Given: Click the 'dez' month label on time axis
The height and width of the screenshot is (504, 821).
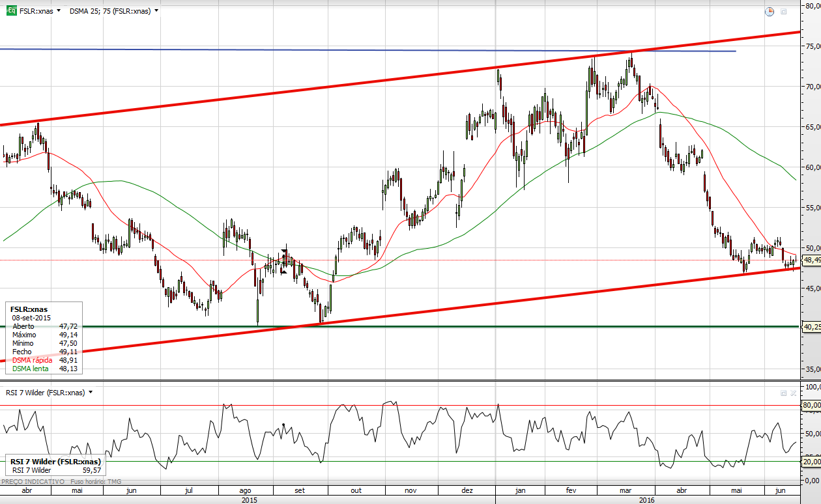Looking at the screenshot, I should tap(467, 490).
